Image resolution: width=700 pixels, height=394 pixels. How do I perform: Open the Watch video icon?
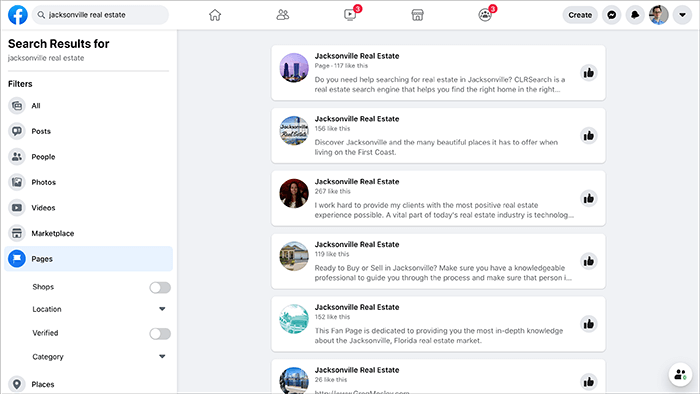click(350, 15)
